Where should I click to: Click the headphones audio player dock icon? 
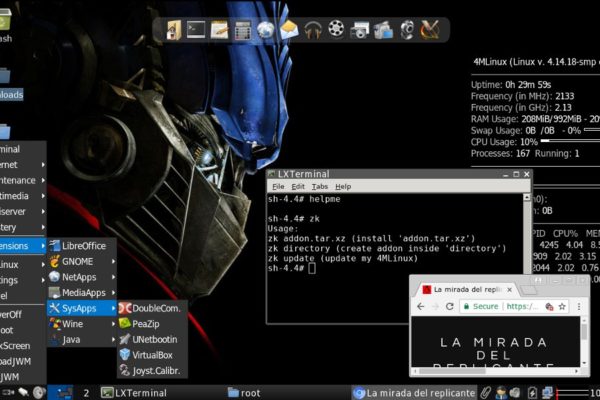tap(313, 29)
